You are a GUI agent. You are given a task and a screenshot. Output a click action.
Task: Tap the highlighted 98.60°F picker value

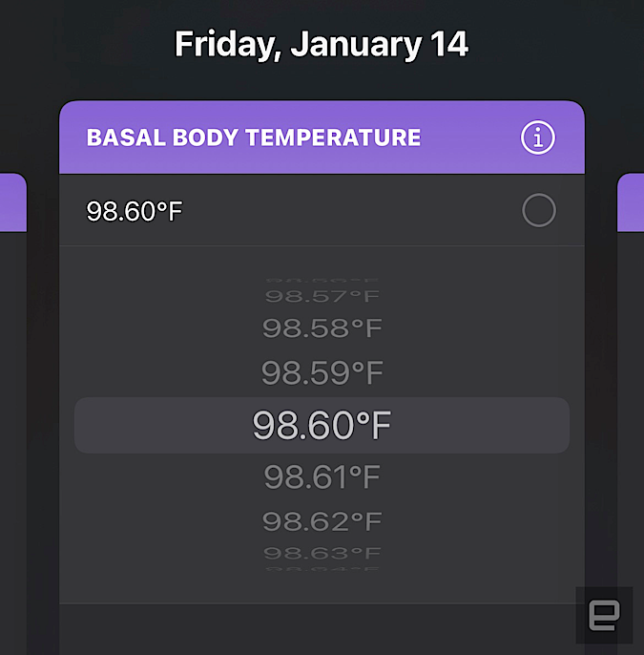click(322, 426)
